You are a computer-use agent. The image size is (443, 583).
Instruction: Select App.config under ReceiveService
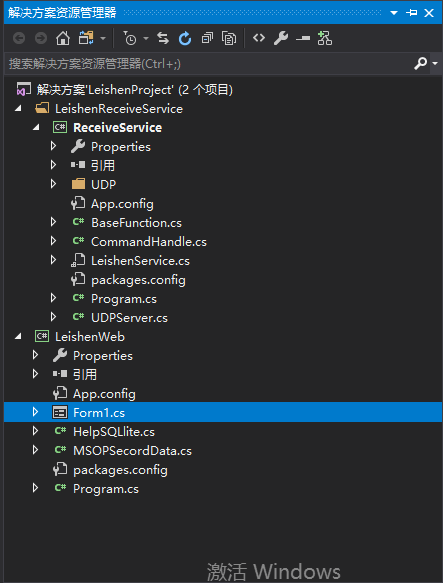click(122, 204)
